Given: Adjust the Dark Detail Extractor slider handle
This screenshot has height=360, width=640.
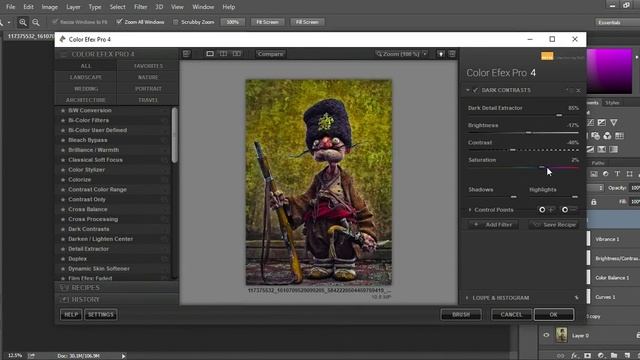Looking at the screenshot, I should (559, 115).
